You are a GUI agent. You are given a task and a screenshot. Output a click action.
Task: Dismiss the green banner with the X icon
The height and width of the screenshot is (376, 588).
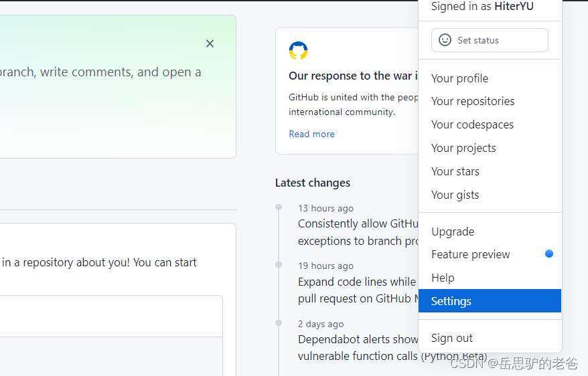click(210, 43)
